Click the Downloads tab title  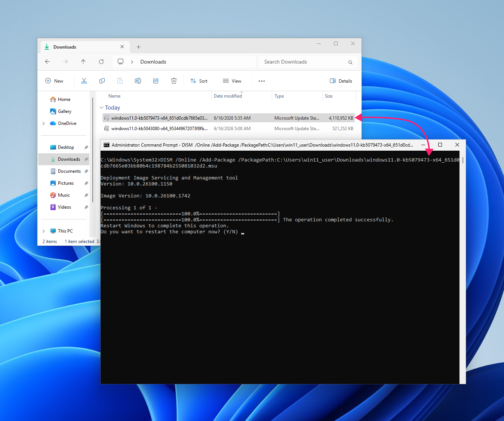[x=65, y=47]
